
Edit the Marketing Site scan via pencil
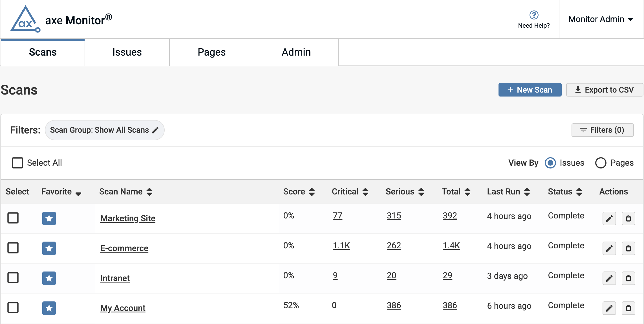[609, 218]
